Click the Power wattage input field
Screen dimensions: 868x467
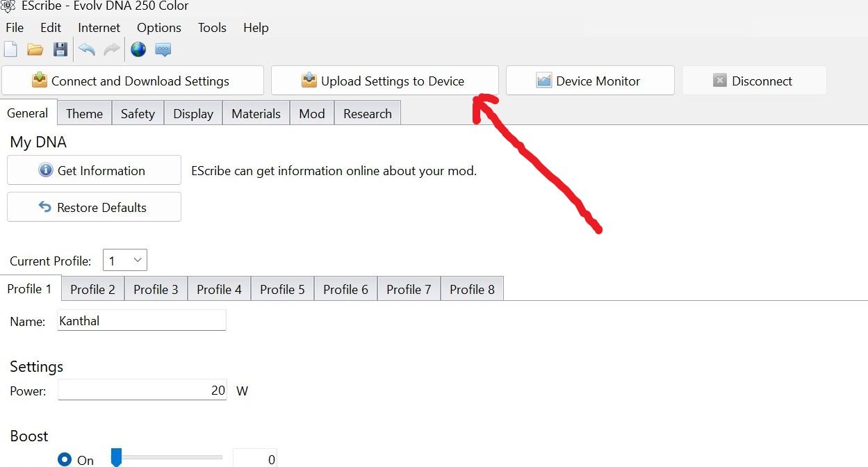point(142,390)
